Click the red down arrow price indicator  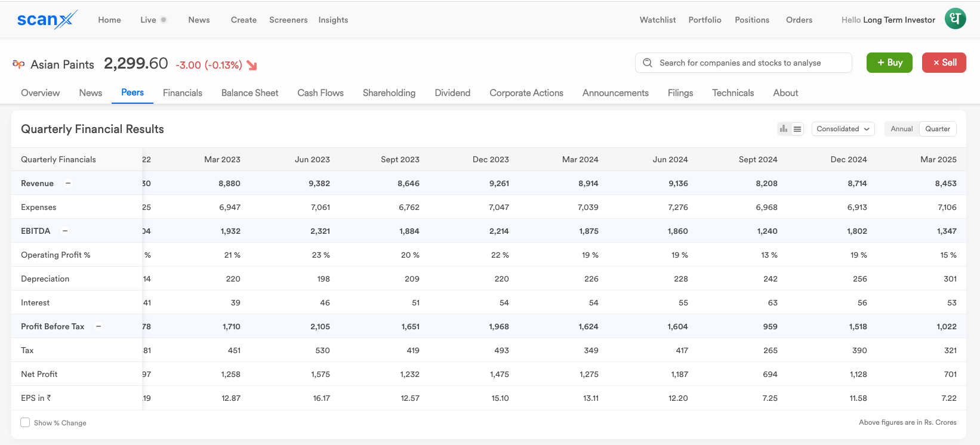(x=252, y=66)
